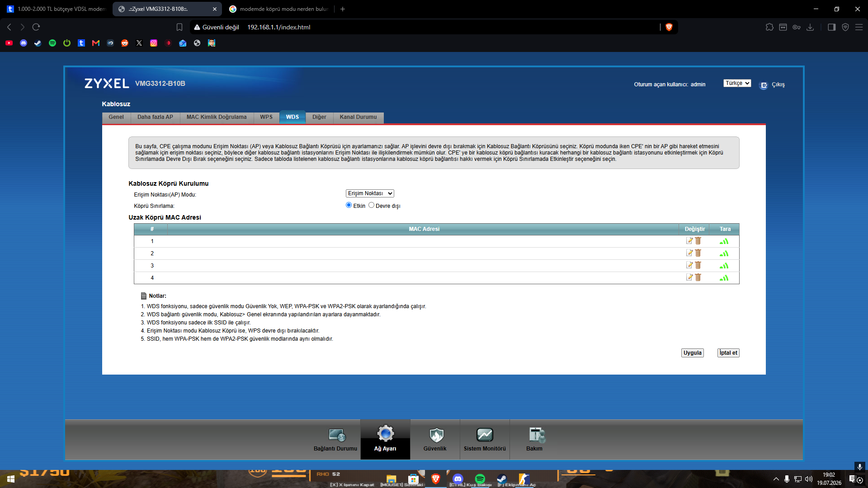Open the Brave Shields icon in address bar
The width and height of the screenshot is (868, 488).
pyautogui.click(x=669, y=27)
